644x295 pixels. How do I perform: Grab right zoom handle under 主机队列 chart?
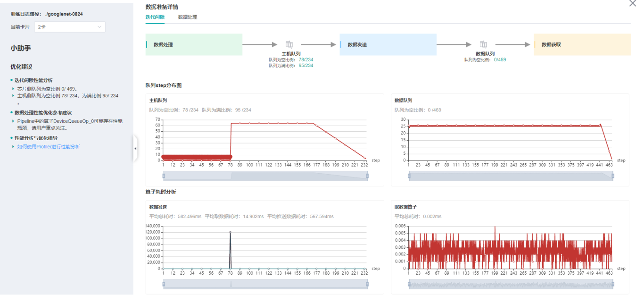tap(367, 176)
